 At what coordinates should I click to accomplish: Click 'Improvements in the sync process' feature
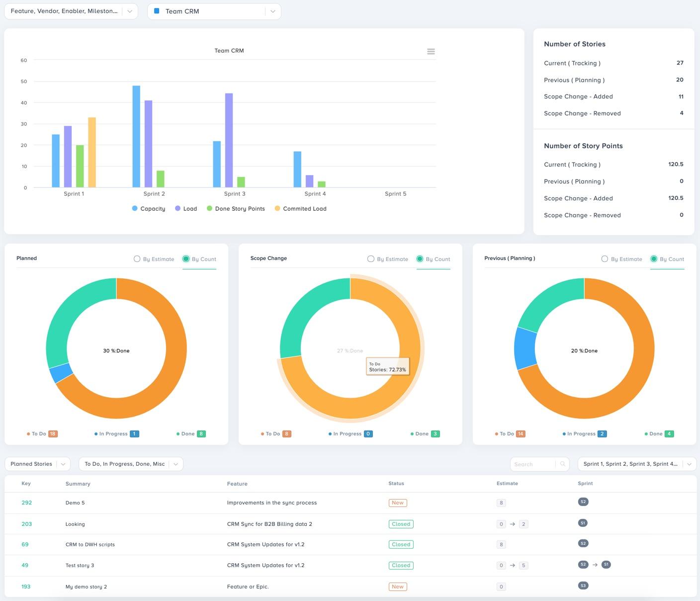(x=272, y=503)
